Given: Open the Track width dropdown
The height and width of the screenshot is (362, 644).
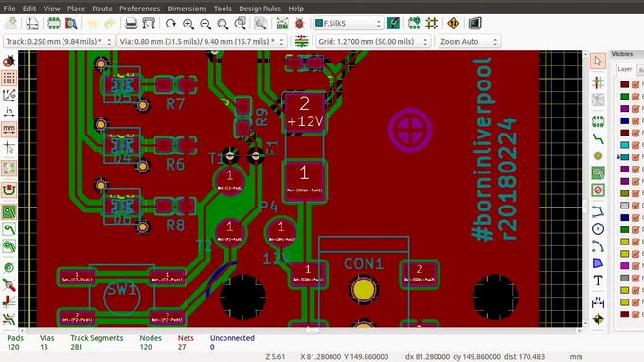Looking at the screenshot, I should 59,41.
